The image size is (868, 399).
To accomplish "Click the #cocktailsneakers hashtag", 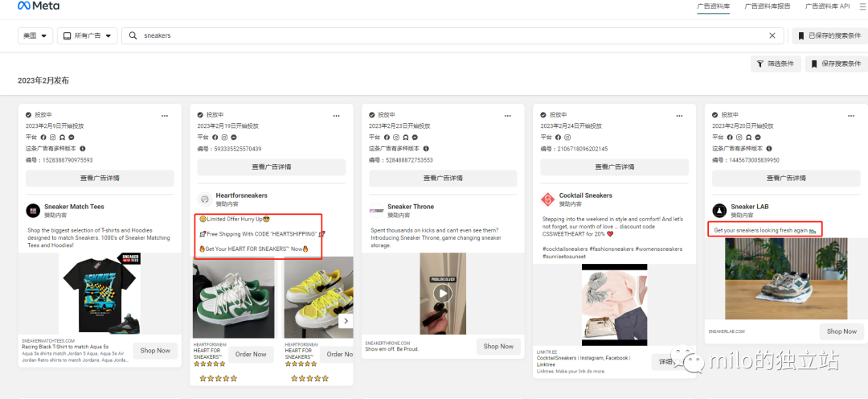I will (567, 249).
